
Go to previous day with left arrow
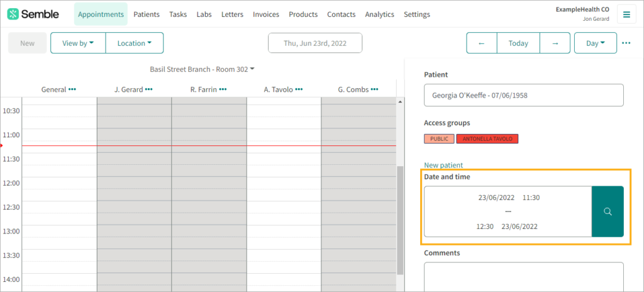click(x=482, y=43)
